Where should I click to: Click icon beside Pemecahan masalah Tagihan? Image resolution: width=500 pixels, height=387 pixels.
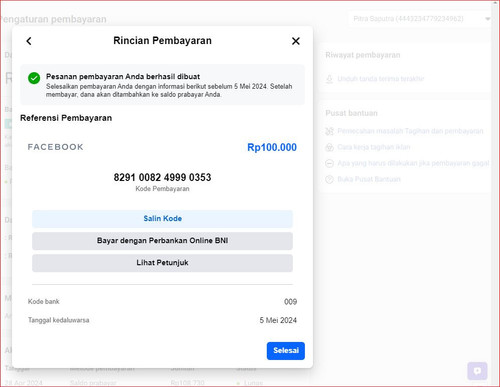tap(329, 131)
